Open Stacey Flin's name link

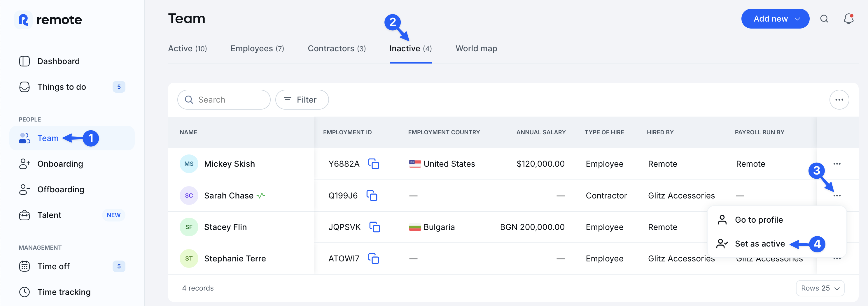(x=225, y=227)
